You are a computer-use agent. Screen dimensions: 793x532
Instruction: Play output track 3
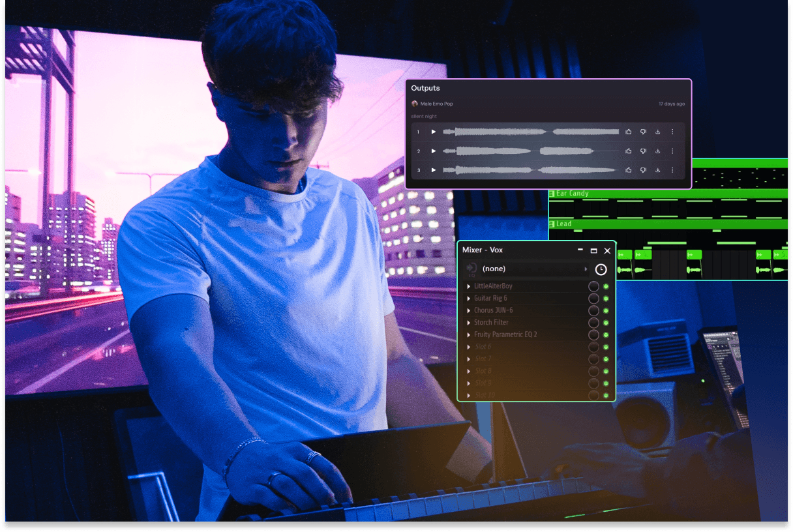(434, 170)
